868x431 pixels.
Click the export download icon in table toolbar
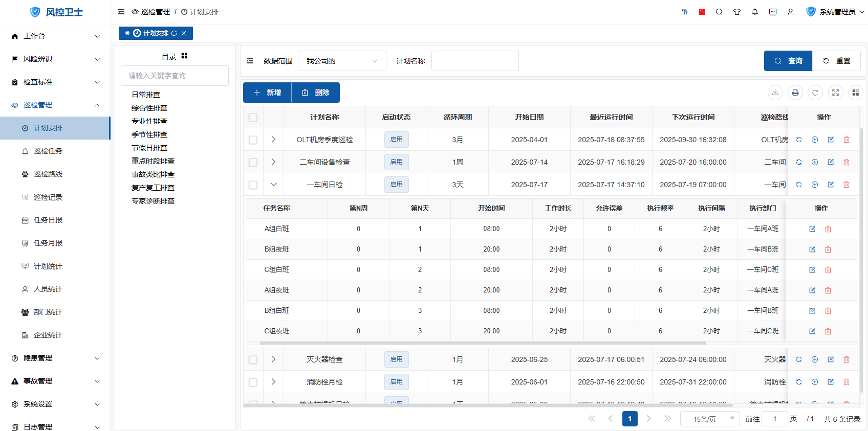[775, 93]
